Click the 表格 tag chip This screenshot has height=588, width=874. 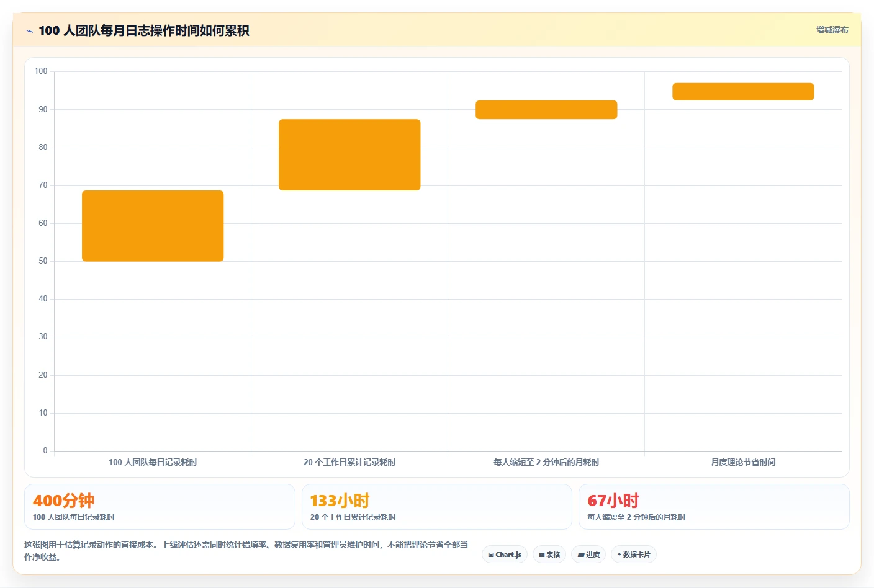549,555
